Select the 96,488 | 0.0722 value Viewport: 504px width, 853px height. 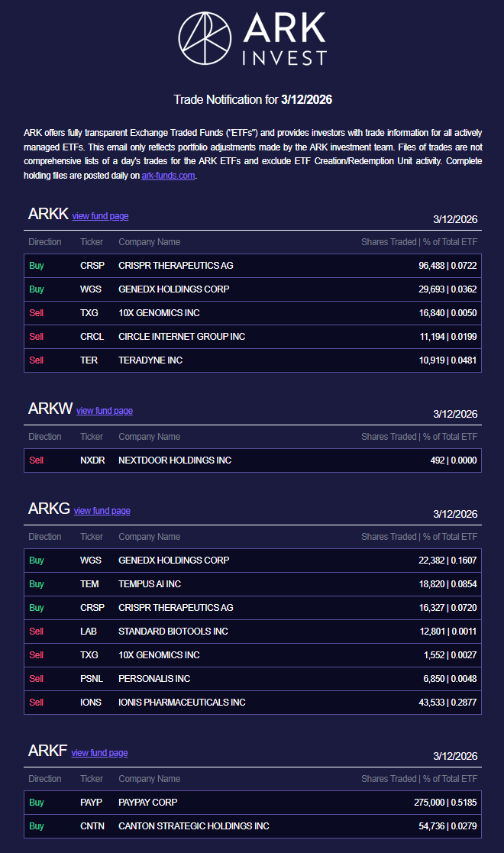447,266
